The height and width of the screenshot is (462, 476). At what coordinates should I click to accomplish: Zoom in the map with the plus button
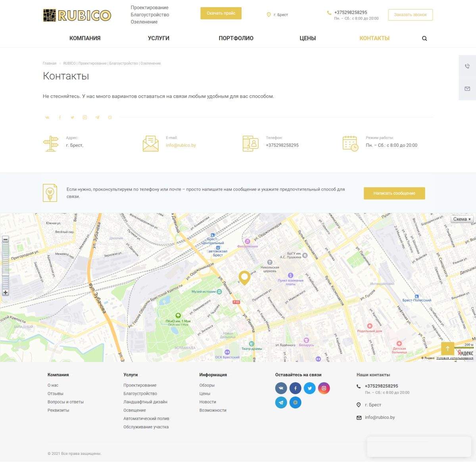pos(6,293)
